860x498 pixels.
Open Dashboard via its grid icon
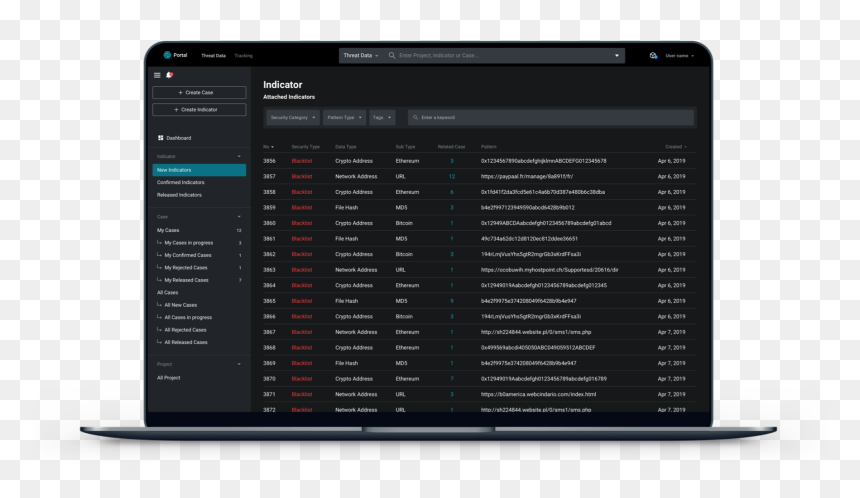[x=160, y=138]
